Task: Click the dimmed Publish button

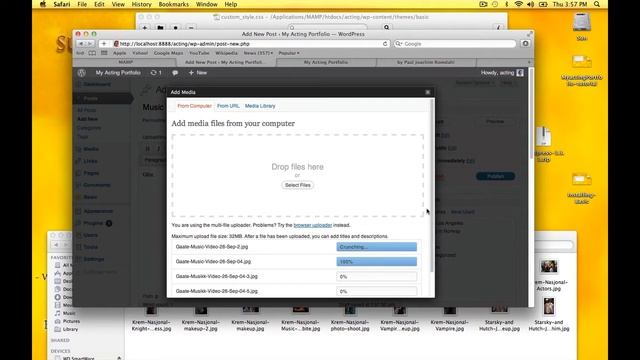Action: 495,176
